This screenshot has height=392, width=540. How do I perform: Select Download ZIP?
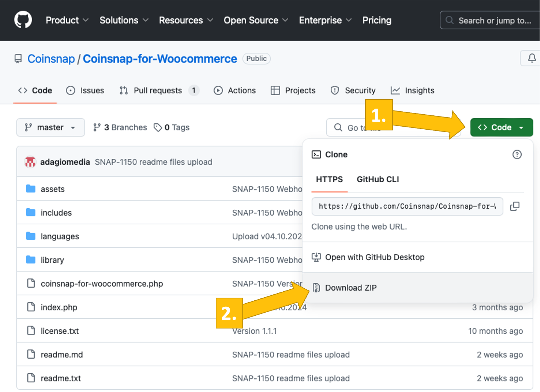(x=418, y=288)
